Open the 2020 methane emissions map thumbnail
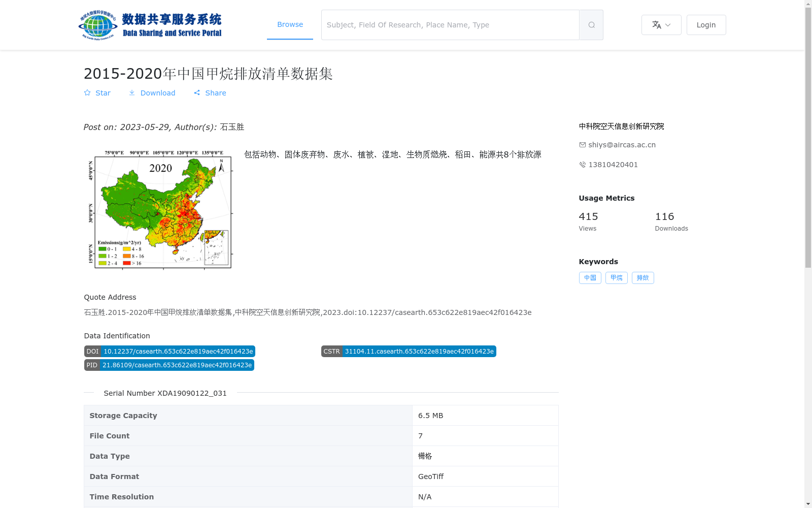 point(160,209)
